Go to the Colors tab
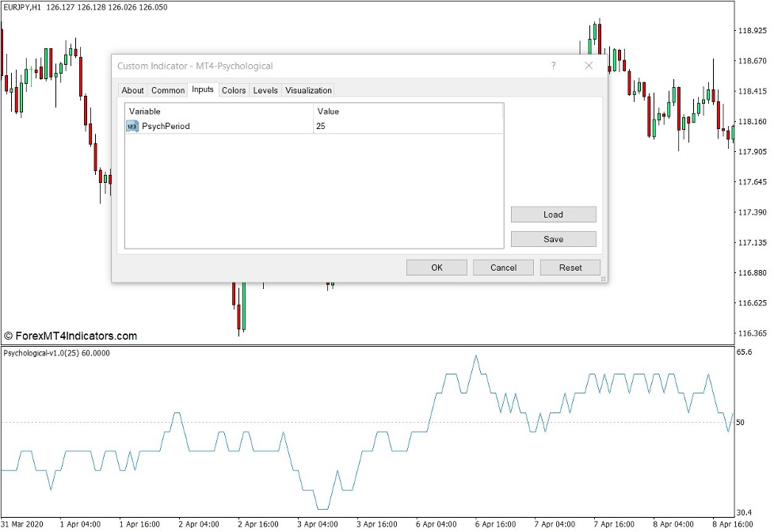This screenshot has width=774, height=532. coord(234,90)
